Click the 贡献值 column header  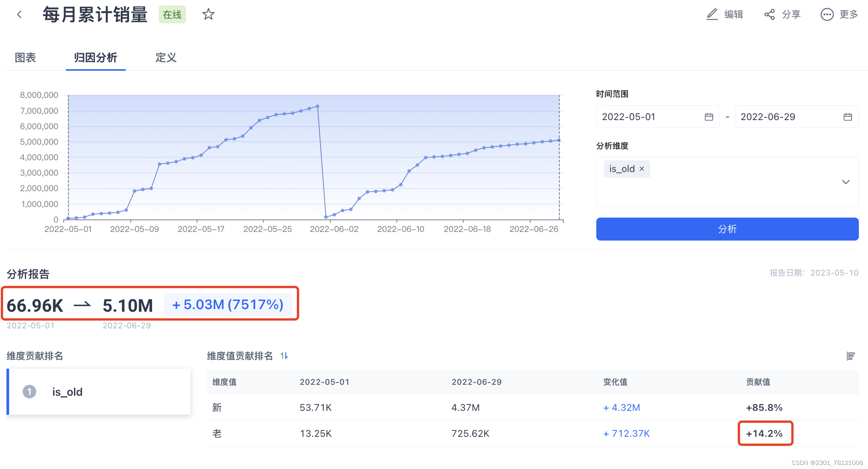coord(758,382)
